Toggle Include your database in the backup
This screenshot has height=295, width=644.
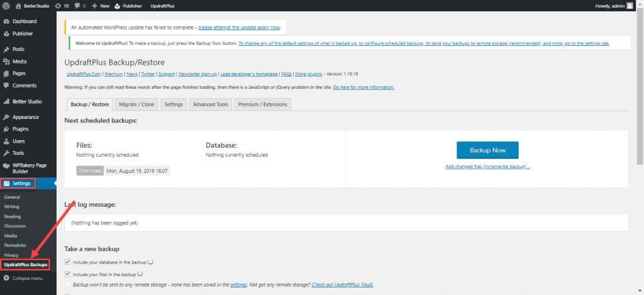(x=68, y=262)
